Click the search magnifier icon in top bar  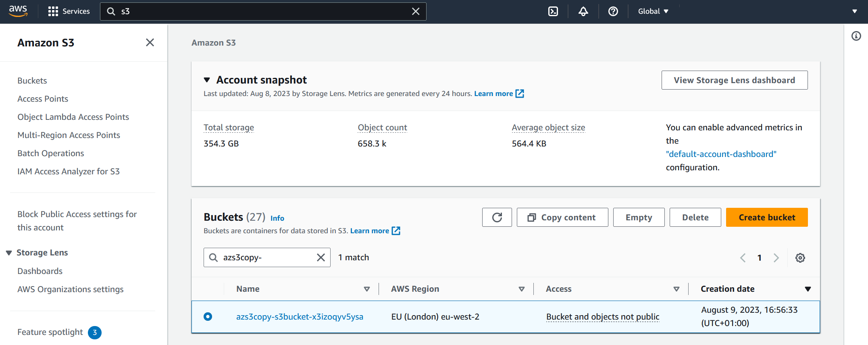[111, 11]
